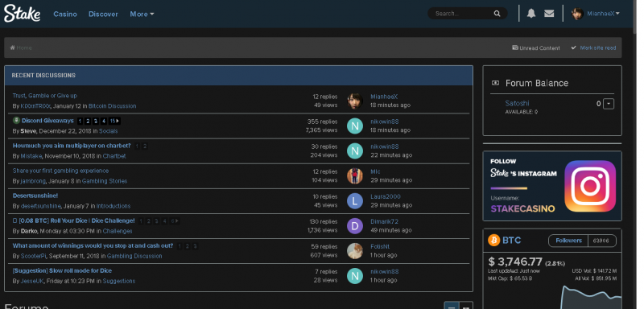Click the small box icon before Dice Challenge
The image size is (644, 309).
pos(14,220)
